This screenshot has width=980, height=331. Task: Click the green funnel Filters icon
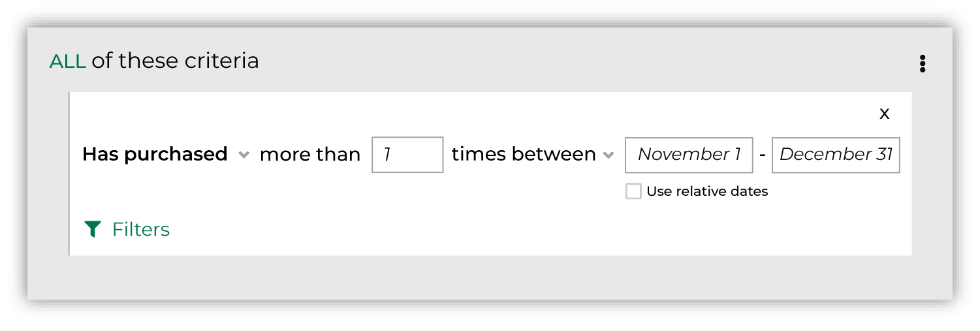coord(93,229)
